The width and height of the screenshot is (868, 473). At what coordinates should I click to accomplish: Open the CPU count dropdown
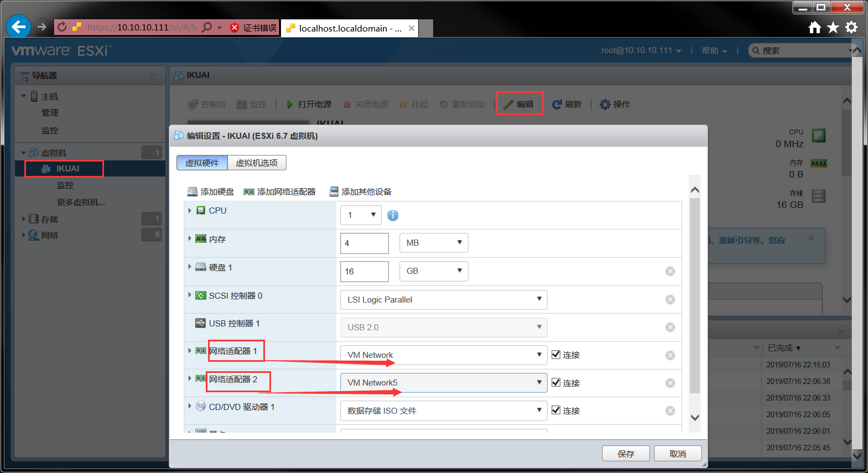click(361, 215)
